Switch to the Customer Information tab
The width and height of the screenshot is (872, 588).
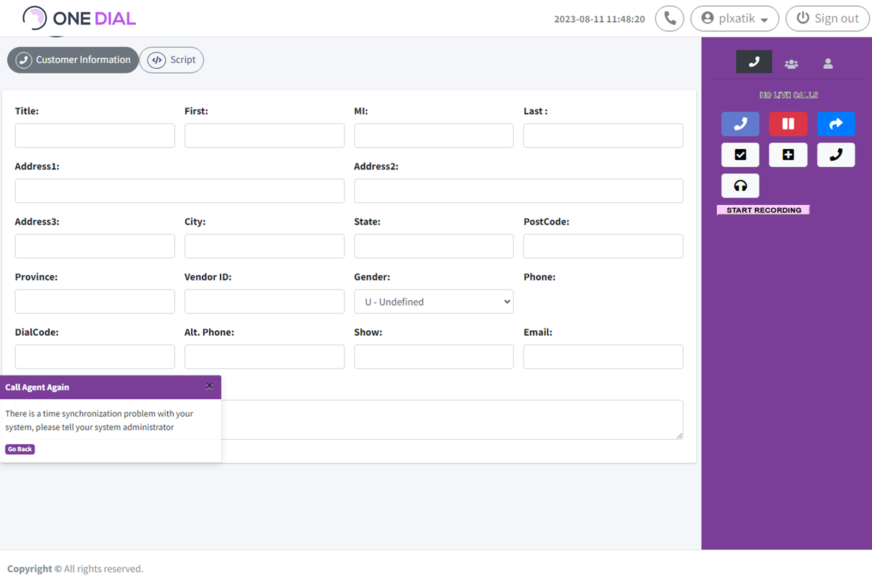(x=72, y=60)
